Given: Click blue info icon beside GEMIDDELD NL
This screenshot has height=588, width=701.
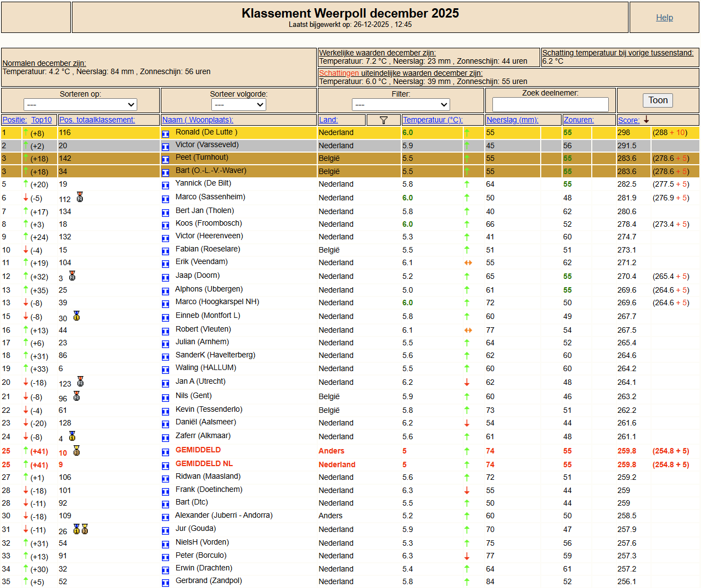Looking at the screenshot, I should point(165,466).
